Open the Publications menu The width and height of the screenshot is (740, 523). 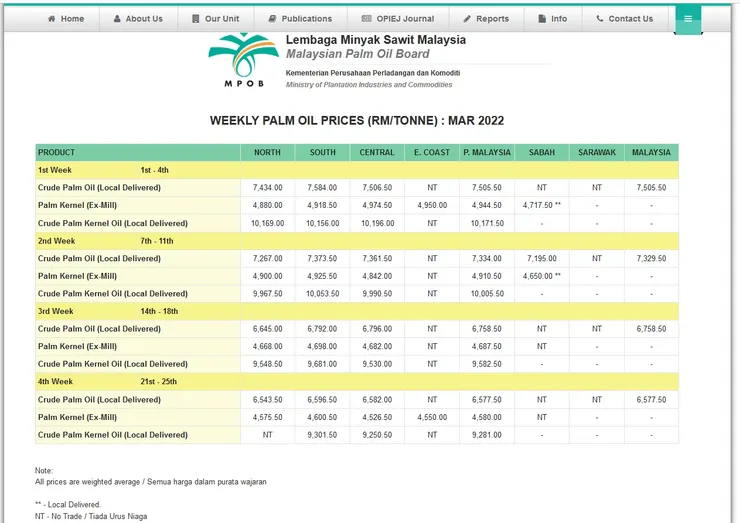coord(301,19)
